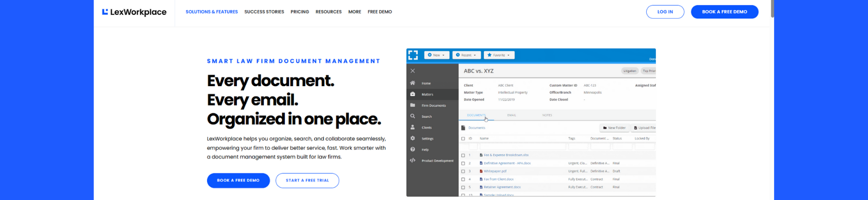
Task: Switch to the Email tab
Action: [511, 115]
